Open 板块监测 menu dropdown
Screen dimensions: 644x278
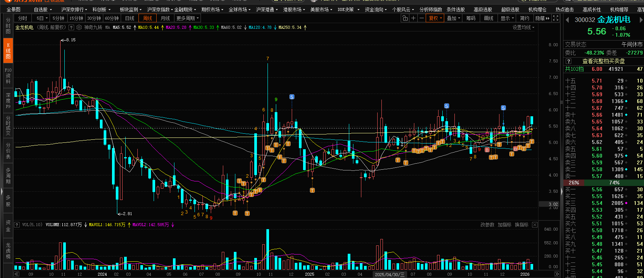click(131, 9)
